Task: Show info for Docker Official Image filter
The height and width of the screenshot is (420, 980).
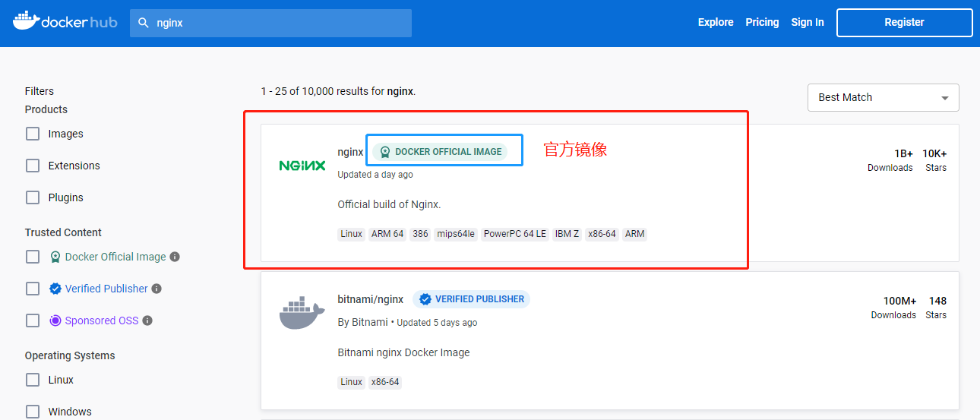Action: click(175, 257)
